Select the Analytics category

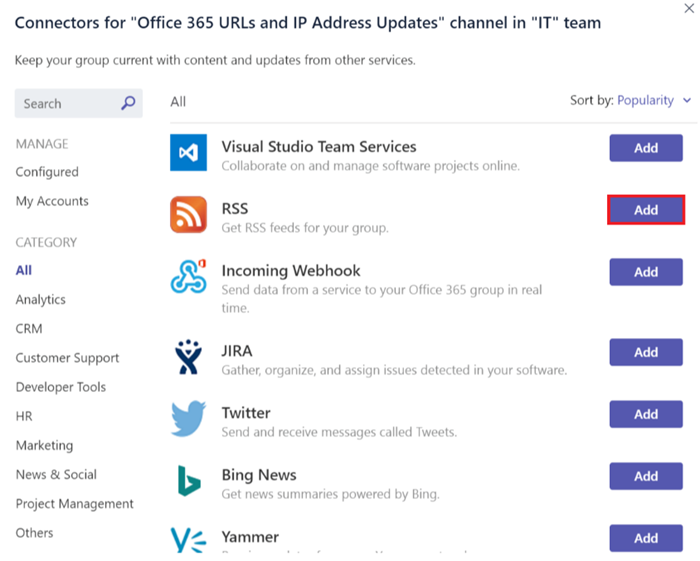pyautogui.click(x=41, y=299)
